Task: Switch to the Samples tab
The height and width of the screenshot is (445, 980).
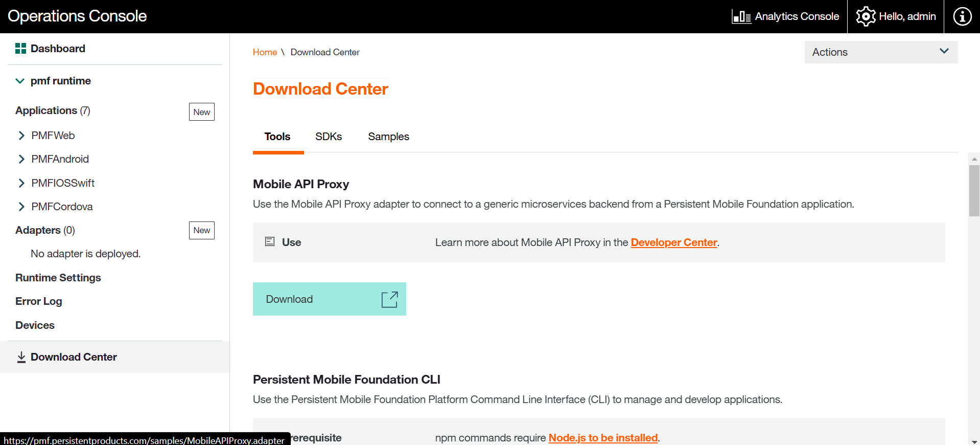Action: click(388, 137)
